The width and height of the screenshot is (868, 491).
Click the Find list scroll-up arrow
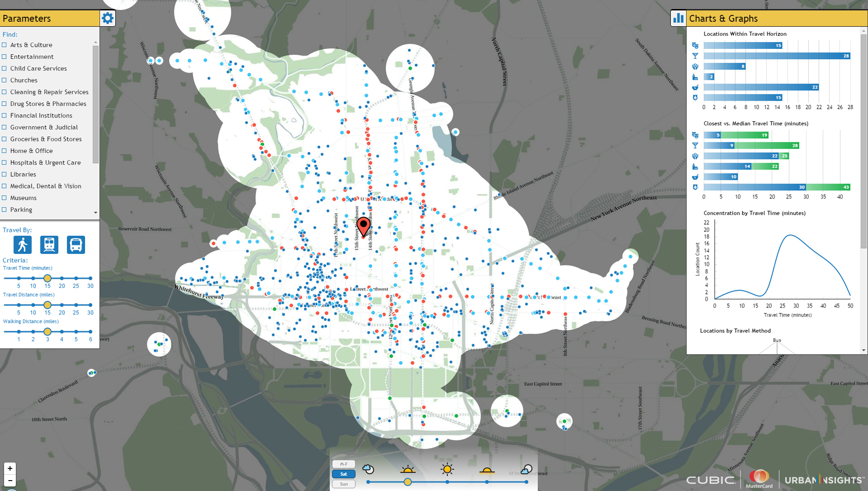pos(95,42)
